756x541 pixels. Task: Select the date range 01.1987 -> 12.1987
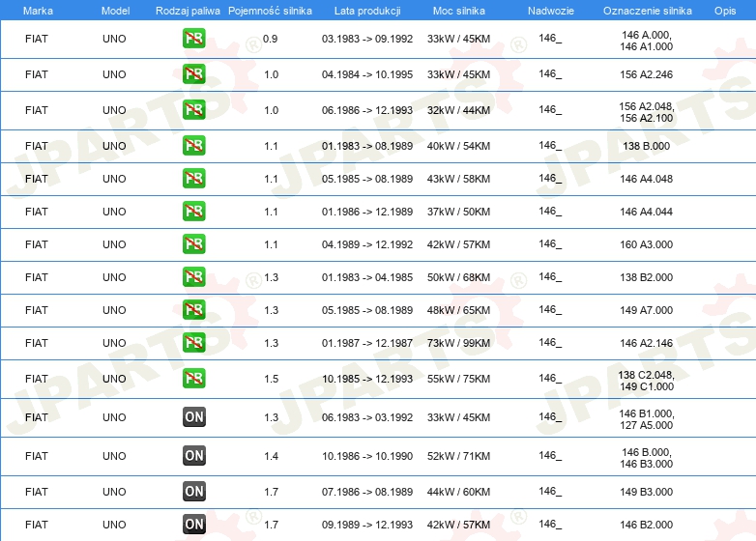(367, 343)
